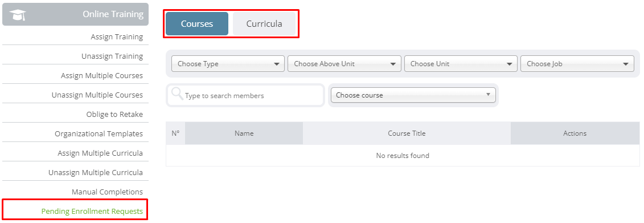The height and width of the screenshot is (223, 644).
Task: Click the N° column header
Action: tap(176, 133)
